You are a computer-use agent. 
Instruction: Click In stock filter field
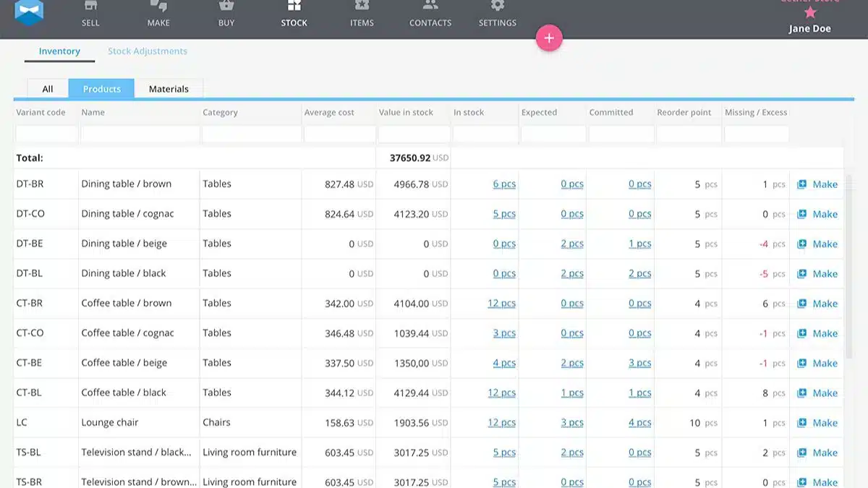tap(485, 134)
